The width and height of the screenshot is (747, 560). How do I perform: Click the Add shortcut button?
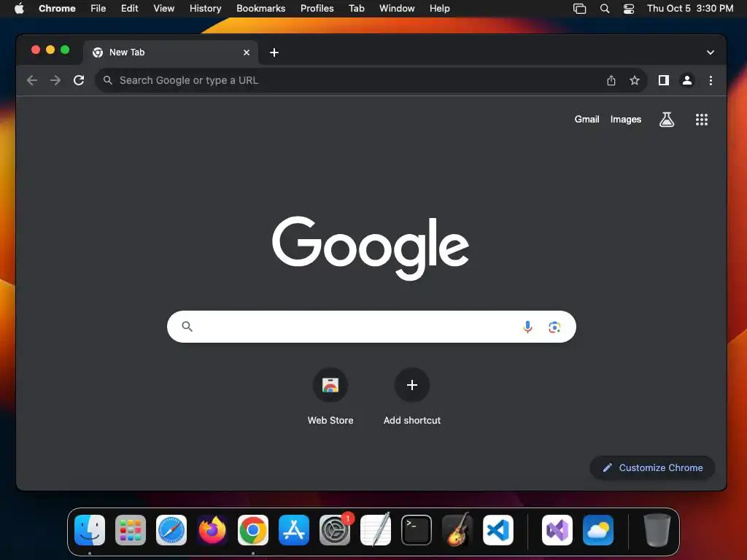pyautogui.click(x=412, y=397)
